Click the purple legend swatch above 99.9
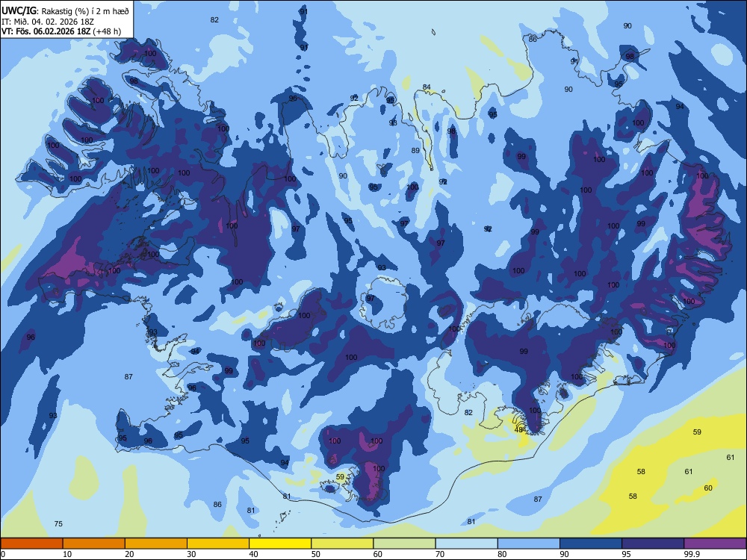The height and width of the screenshot is (560, 747). coord(715,544)
